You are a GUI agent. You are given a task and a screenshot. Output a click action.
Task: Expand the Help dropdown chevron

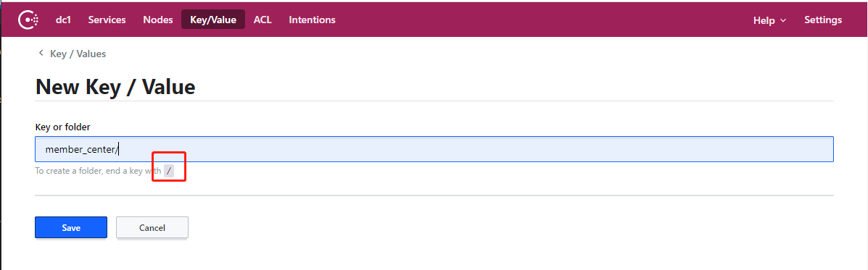(782, 20)
